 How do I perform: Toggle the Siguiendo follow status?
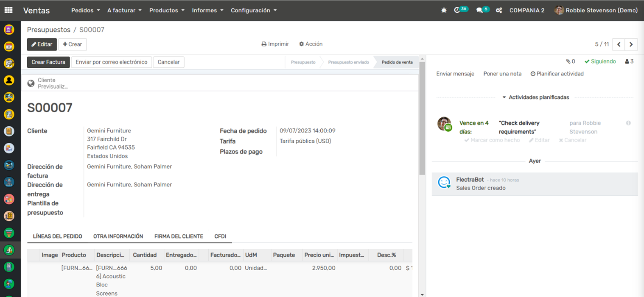[x=600, y=61]
